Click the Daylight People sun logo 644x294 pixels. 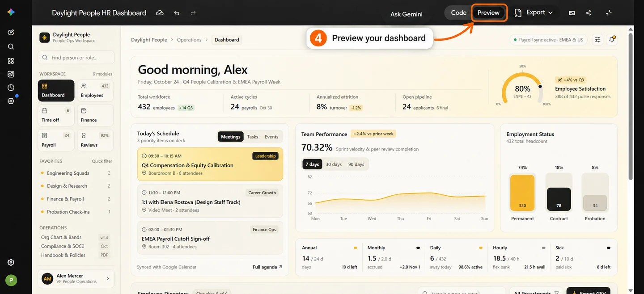tap(44, 38)
